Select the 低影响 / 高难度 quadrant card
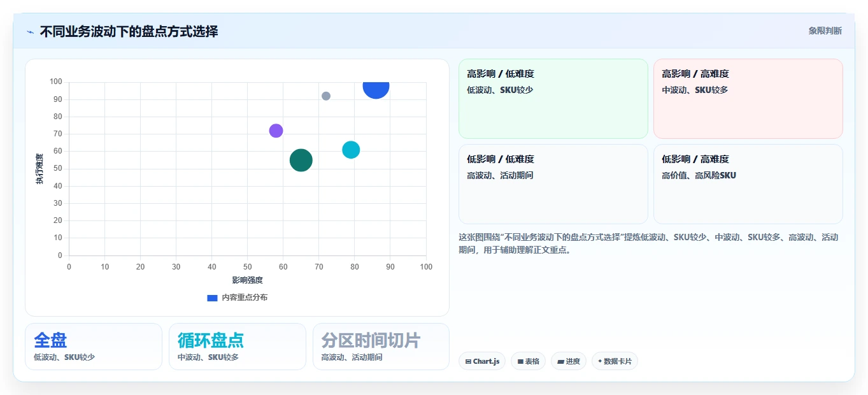868x395 pixels. (x=748, y=184)
